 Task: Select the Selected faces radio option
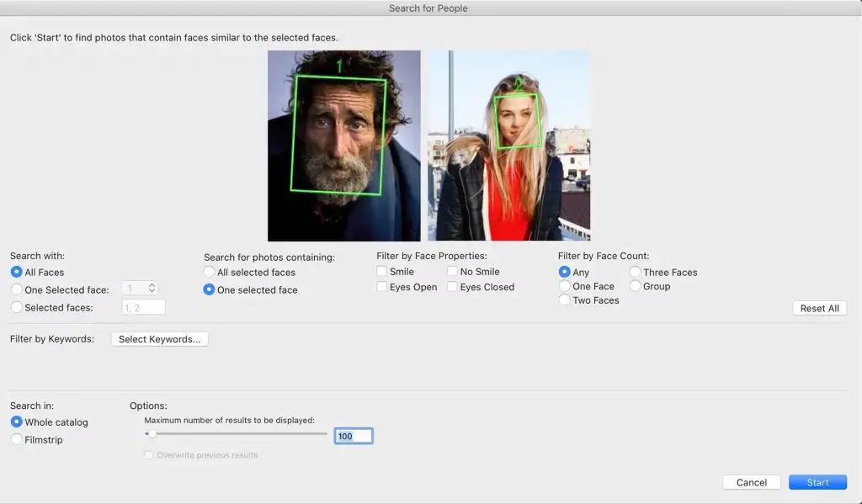click(17, 308)
